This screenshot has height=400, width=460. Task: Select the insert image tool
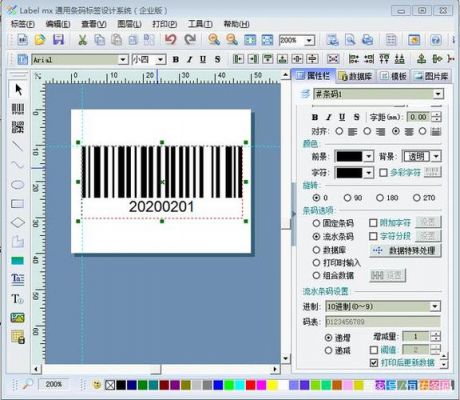[18, 318]
